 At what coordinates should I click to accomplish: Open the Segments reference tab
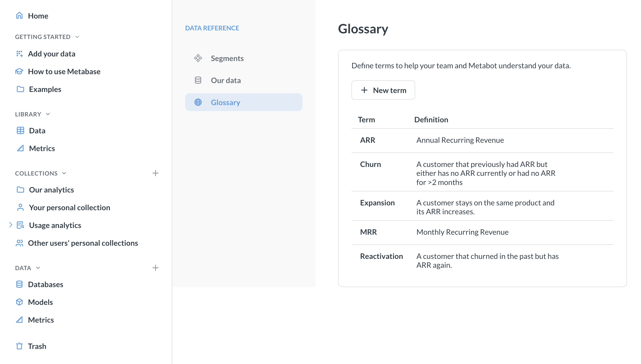click(244, 58)
